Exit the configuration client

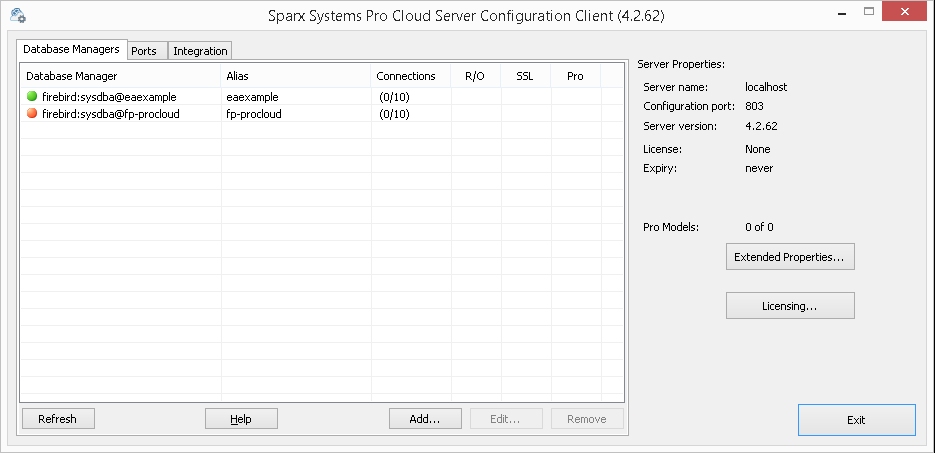click(x=856, y=420)
